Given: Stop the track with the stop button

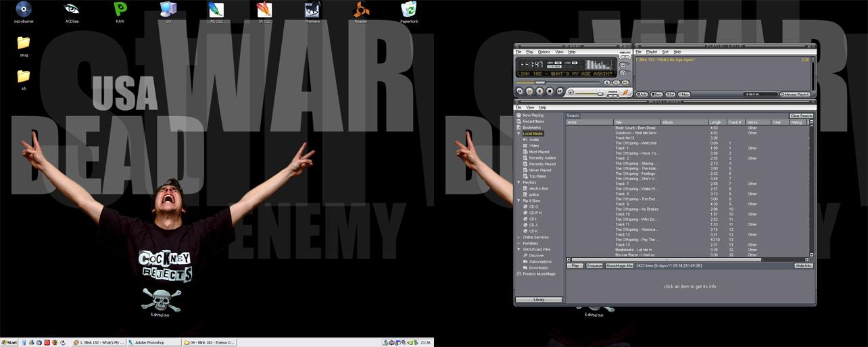Looking at the screenshot, I should coord(550,91).
